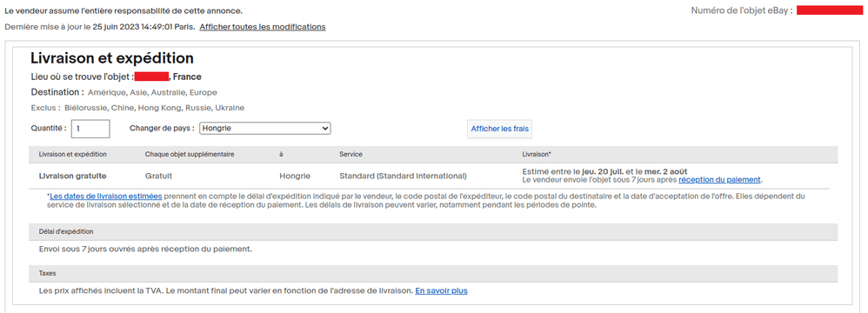868x313 pixels.
Task: Select the Livraison et expédition heading
Action: 112,58
